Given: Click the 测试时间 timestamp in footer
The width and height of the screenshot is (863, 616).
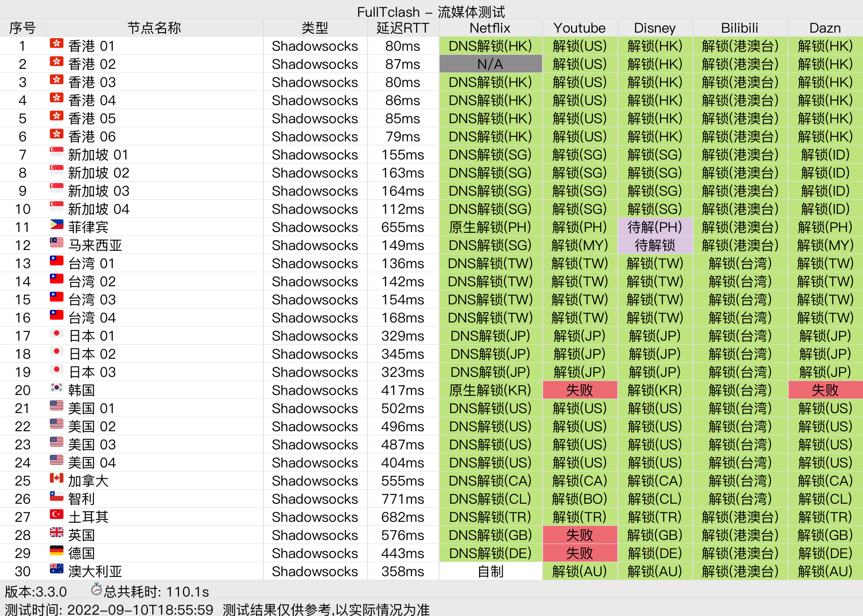Looking at the screenshot, I should click(109, 609).
